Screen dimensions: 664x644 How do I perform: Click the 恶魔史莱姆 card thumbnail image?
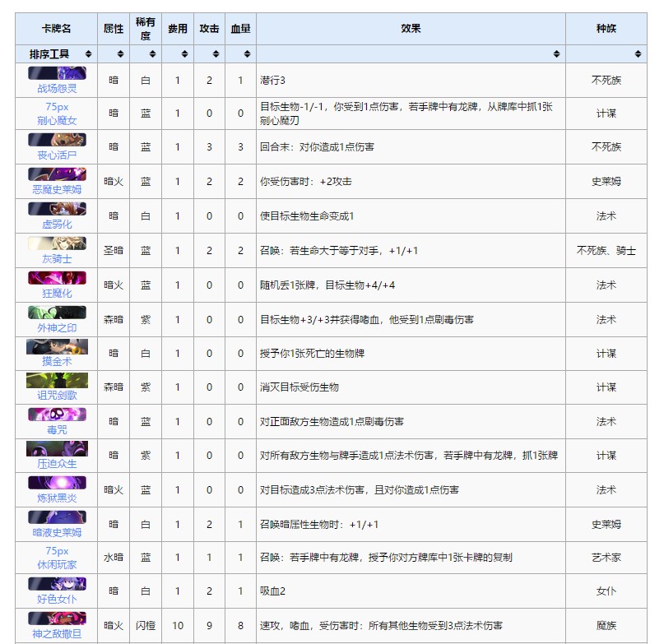point(57,174)
